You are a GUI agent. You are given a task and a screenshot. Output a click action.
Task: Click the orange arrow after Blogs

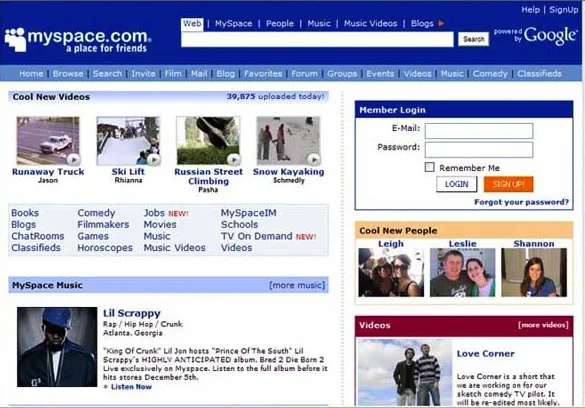(x=441, y=23)
